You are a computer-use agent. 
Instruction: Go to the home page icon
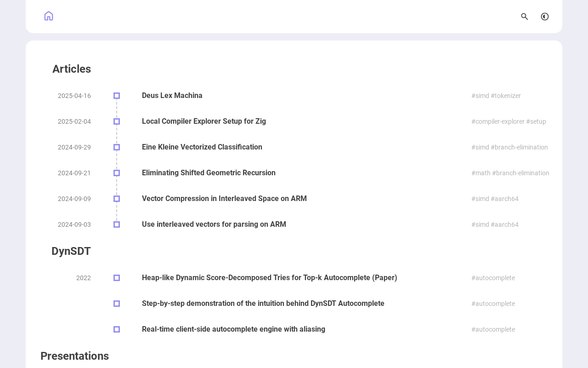tap(49, 16)
